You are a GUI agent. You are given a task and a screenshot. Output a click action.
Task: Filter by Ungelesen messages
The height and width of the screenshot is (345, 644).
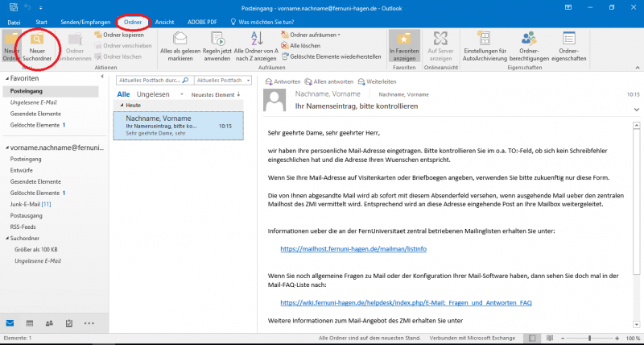(x=153, y=94)
